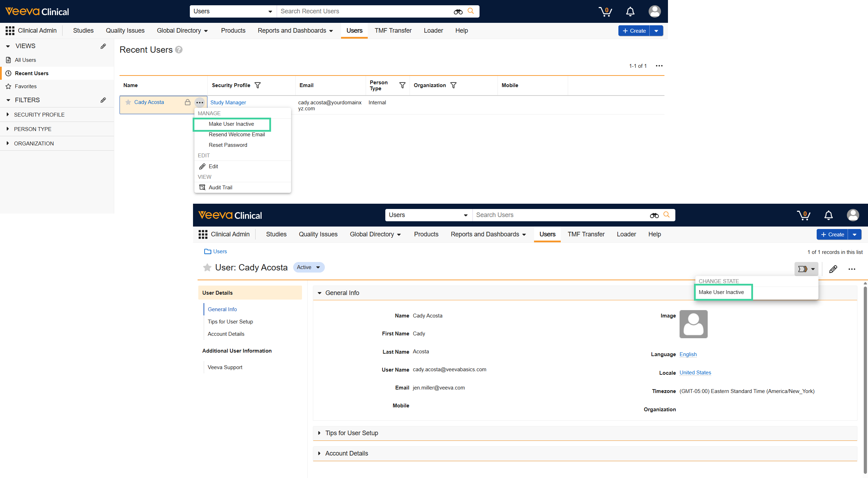Open Studies tab in top window
868x478 pixels.
coord(83,31)
